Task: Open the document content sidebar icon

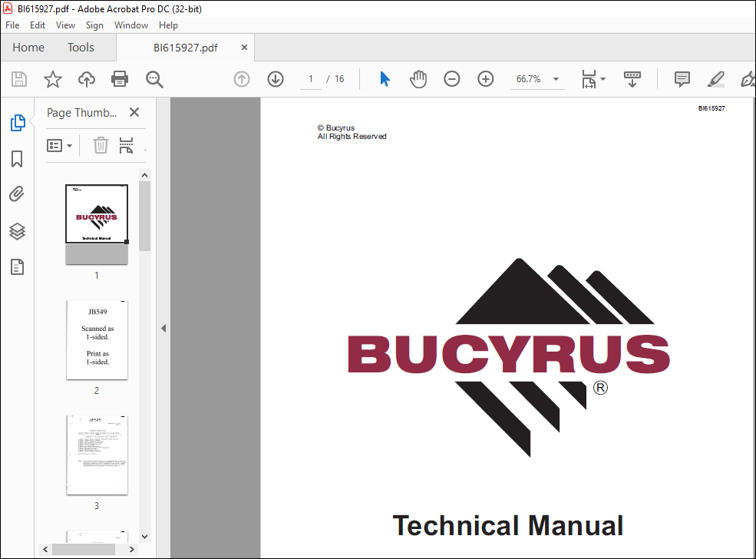Action: click(17, 266)
